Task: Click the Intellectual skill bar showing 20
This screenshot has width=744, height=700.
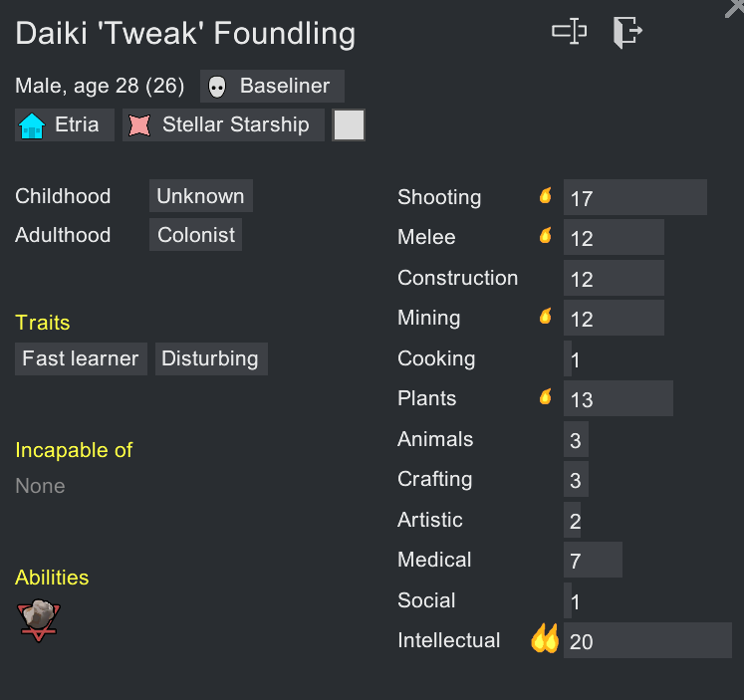Action: click(646, 640)
